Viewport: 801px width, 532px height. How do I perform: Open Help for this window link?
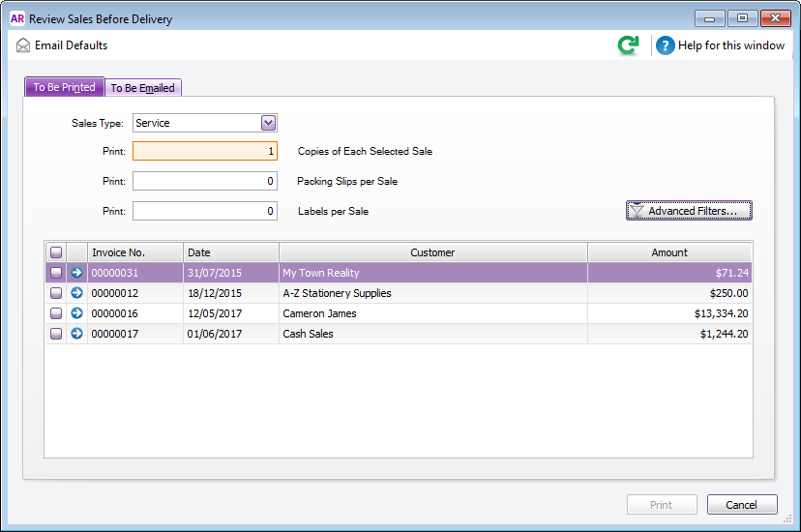point(731,45)
